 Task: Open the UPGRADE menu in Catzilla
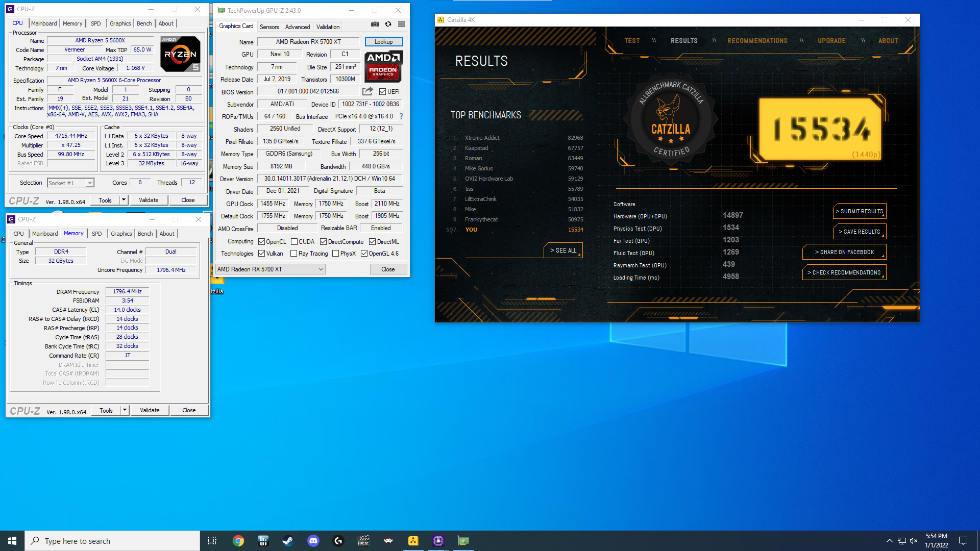click(832, 41)
